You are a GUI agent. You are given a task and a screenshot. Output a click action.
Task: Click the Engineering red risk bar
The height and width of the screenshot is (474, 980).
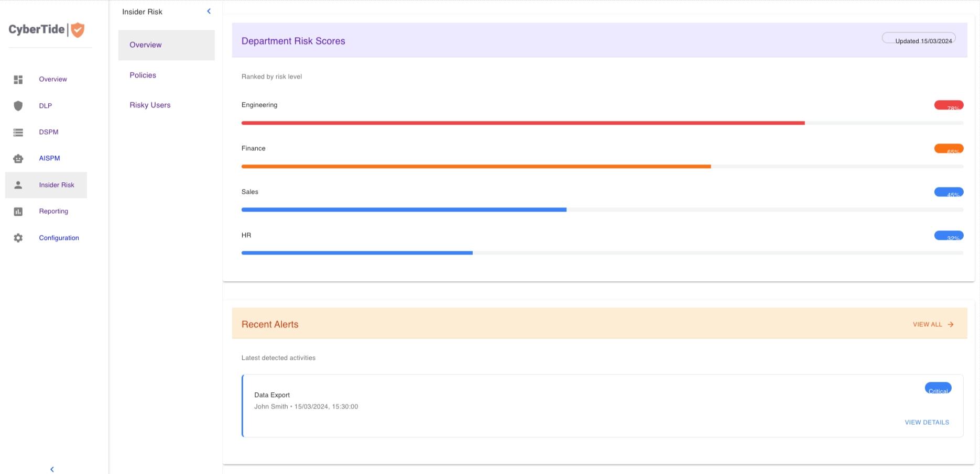point(522,123)
